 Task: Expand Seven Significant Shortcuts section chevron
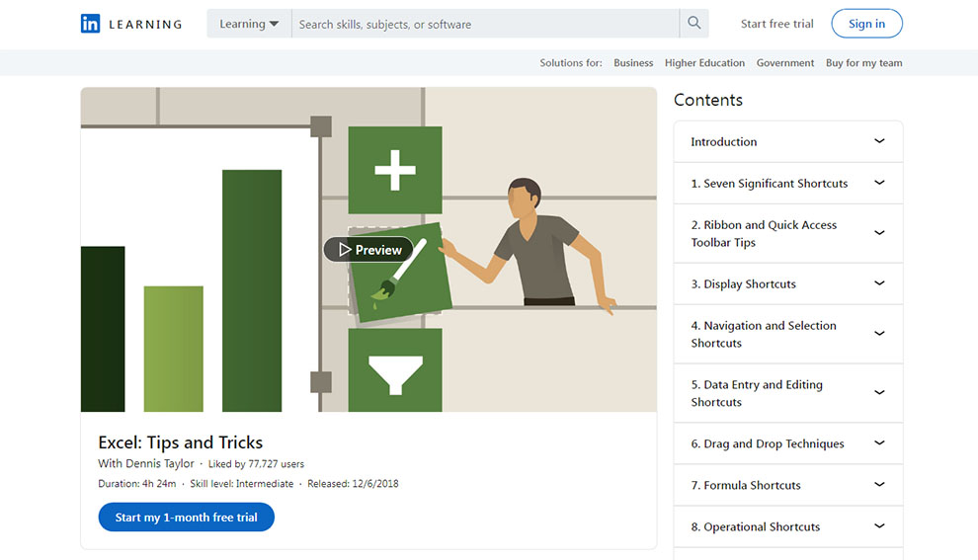coord(879,183)
